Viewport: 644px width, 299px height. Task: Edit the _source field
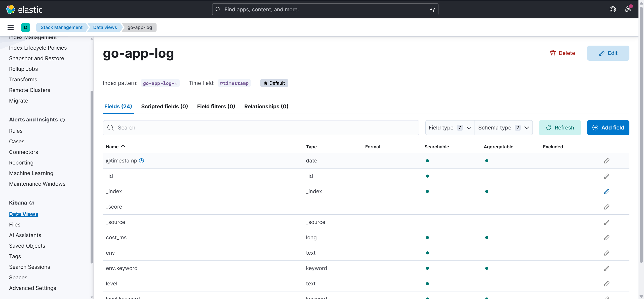(x=607, y=222)
